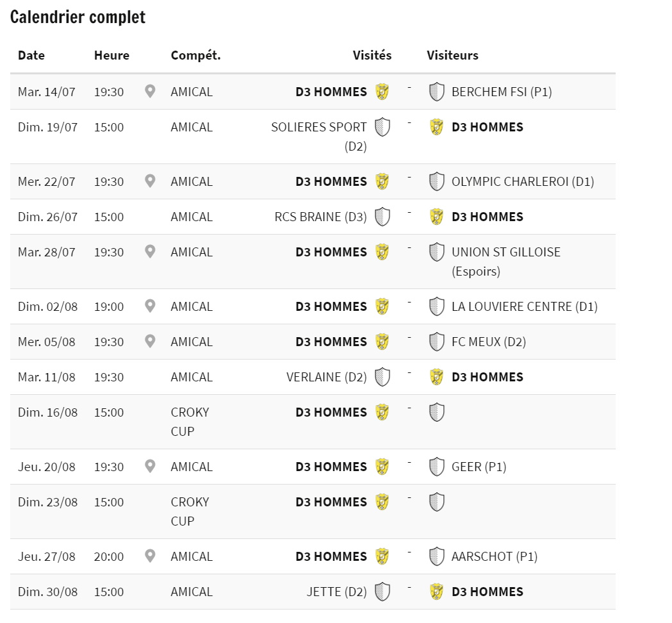The height and width of the screenshot is (623, 672).
Task: Click LA LOUVIERE CENTRE (D1) opponent name
Action: click(x=524, y=306)
